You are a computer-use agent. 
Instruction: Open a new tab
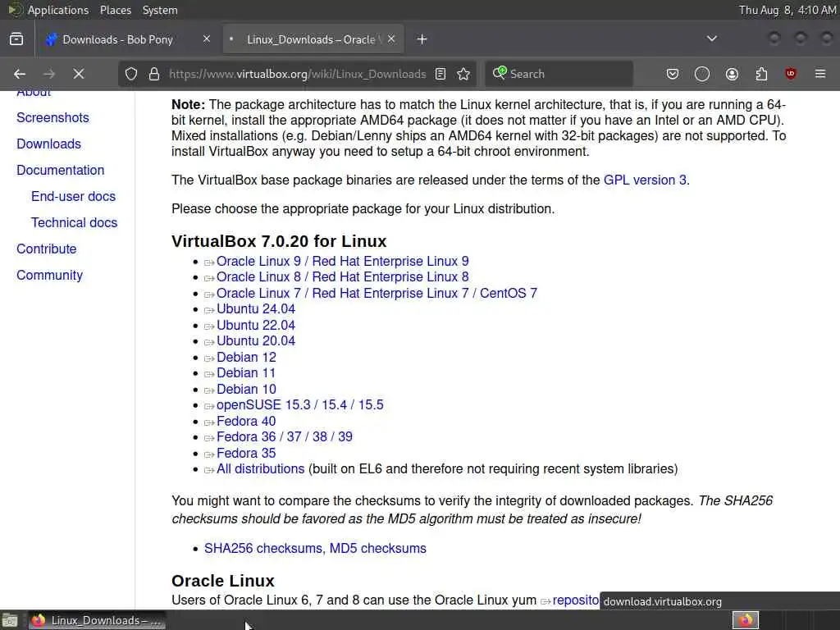tap(422, 39)
